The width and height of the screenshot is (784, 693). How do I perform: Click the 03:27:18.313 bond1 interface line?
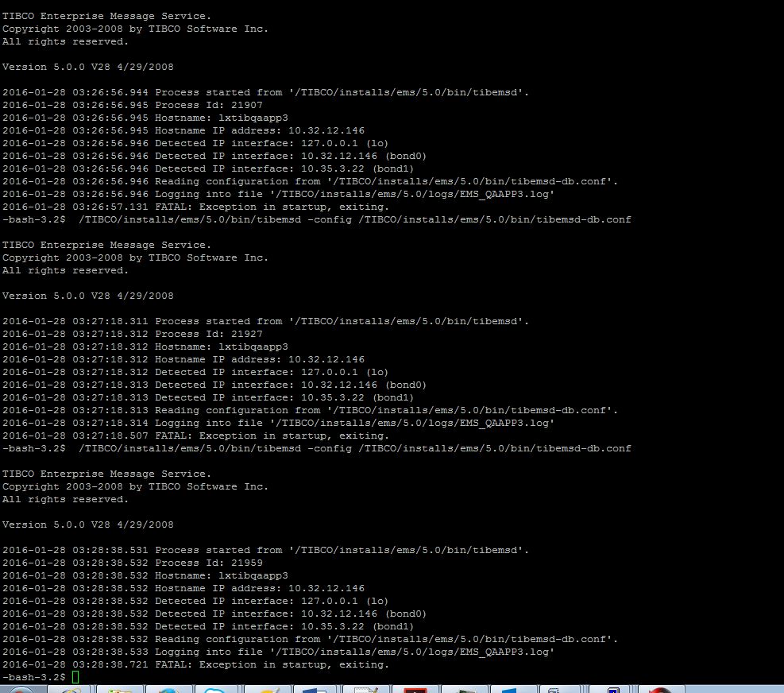tap(208, 398)
